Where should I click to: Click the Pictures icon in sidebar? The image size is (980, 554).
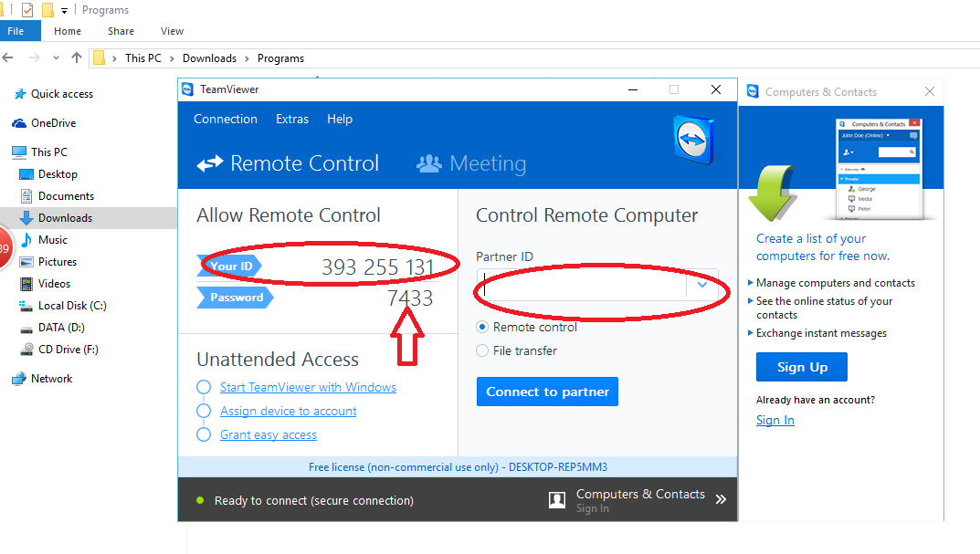coord(26,262)
